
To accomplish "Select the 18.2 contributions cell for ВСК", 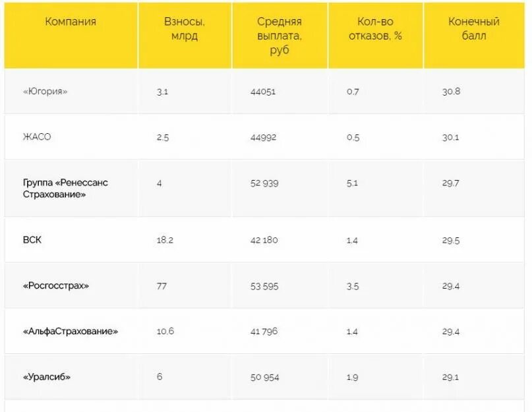I will 165,240.
